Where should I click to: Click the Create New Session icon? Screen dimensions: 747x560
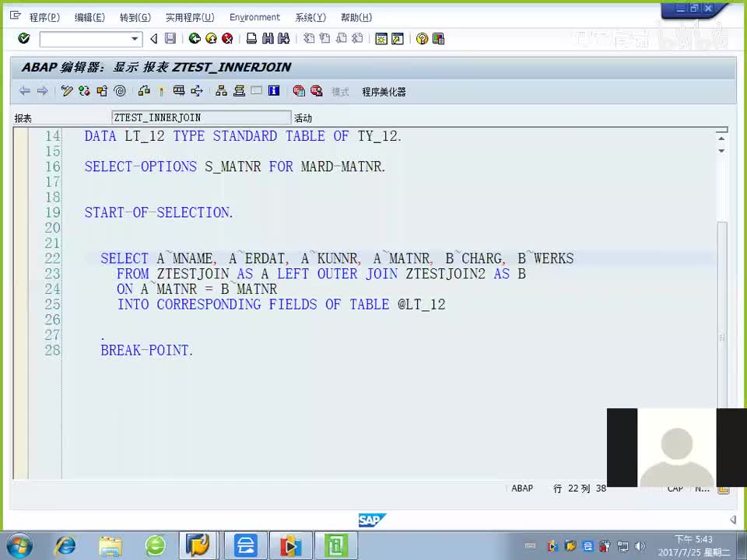(381, 39)
